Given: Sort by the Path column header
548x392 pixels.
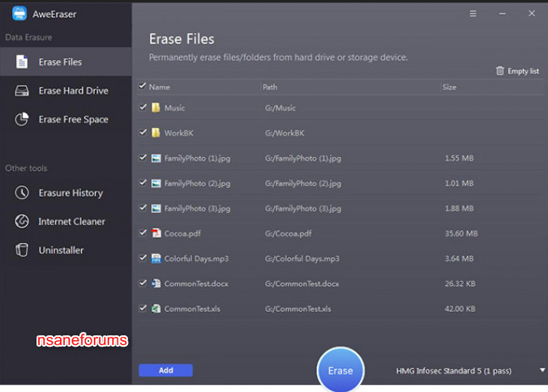Looking at the screenshot, I should click(x=270, y=87).
